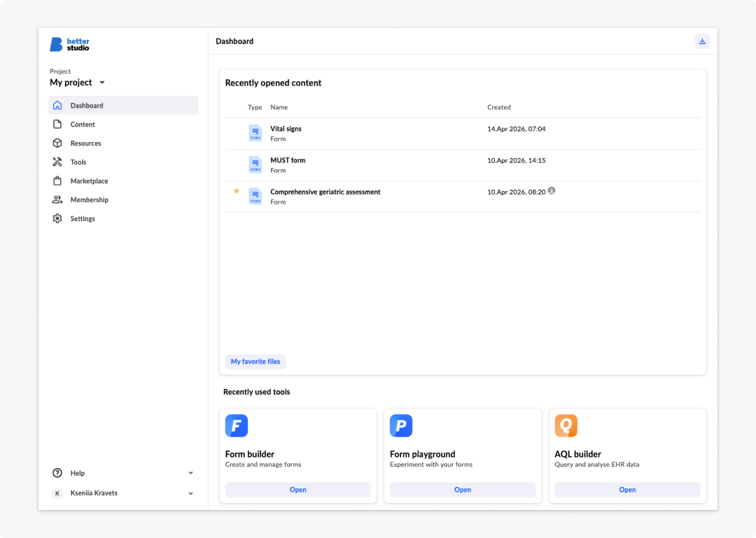Viewport: 756px width, 538px height.
Task: Click the Content page icon
Action: (57, 124)
